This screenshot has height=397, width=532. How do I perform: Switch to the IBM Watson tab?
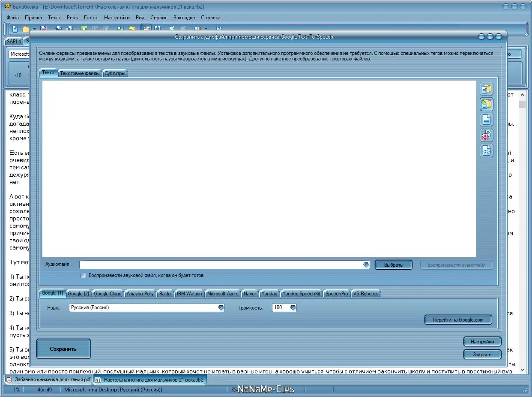tap(189, 294)
